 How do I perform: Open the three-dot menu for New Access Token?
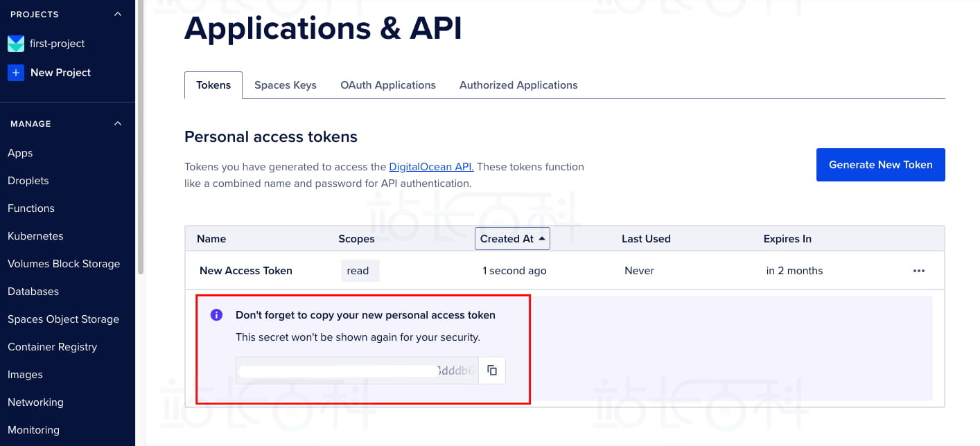tap(919, 271)
